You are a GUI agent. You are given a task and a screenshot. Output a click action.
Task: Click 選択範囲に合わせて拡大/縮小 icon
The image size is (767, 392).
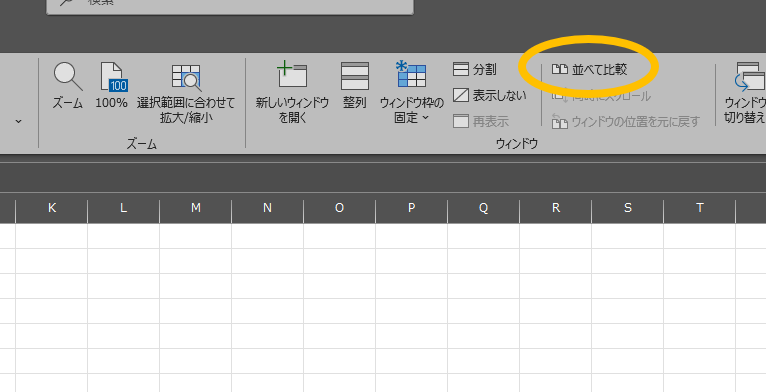point(186,92)
